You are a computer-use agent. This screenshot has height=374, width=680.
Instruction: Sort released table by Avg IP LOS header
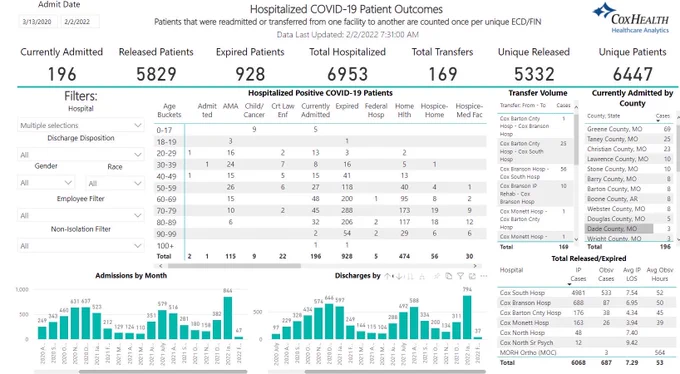coord(632,274)
